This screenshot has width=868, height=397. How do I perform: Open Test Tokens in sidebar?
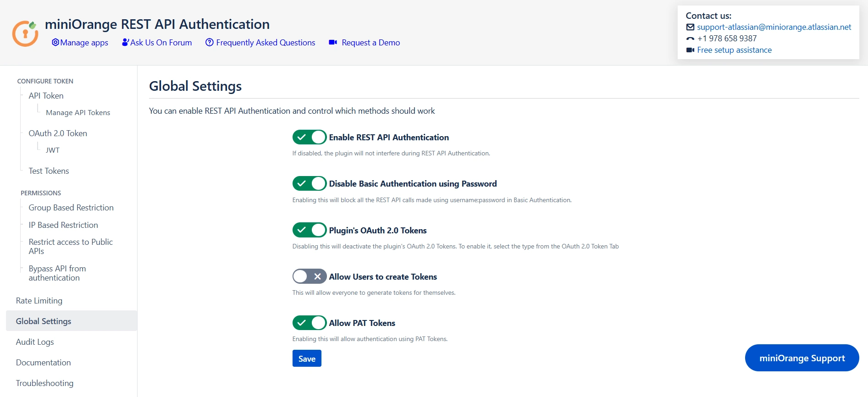tap(49, 171)
